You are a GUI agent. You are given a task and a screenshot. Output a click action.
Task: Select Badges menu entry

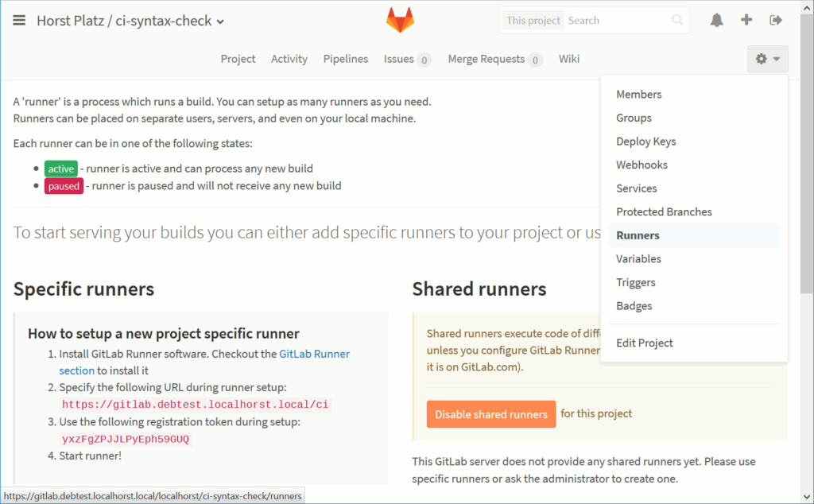694,306
